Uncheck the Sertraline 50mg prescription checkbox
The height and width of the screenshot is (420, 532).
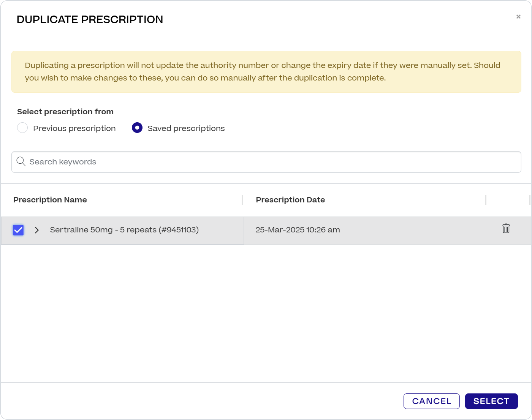18,230
